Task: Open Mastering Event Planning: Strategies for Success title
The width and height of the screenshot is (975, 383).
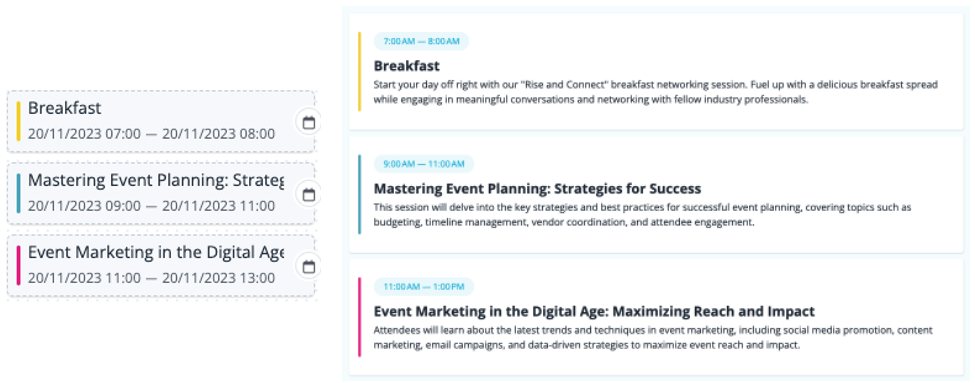Action: 537,188
